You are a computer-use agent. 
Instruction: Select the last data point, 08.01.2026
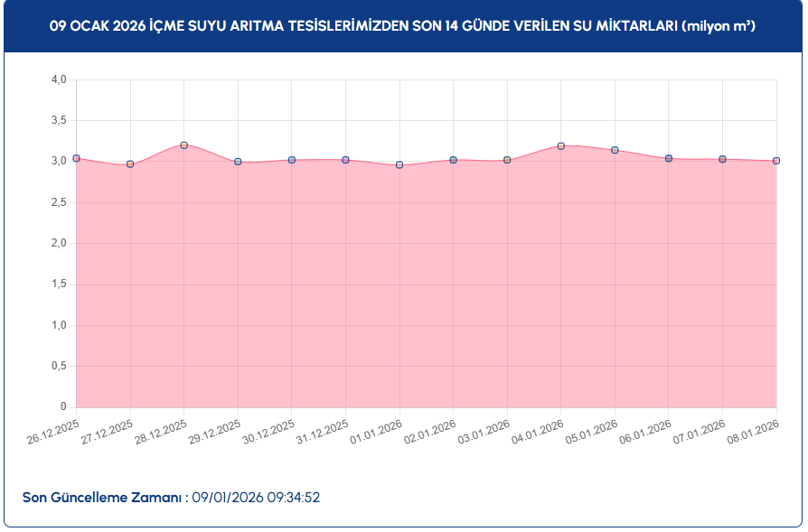coord(776,161)
